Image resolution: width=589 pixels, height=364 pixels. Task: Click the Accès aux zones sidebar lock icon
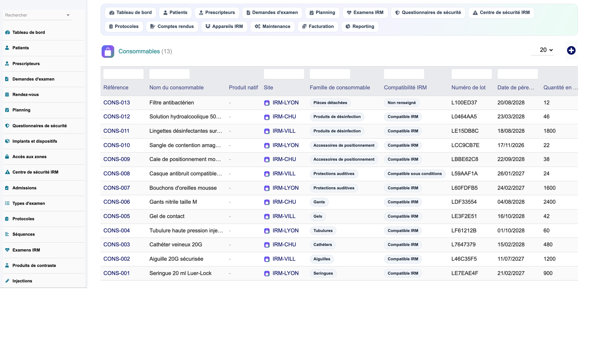pyautogui.click(x=7, y=157)
